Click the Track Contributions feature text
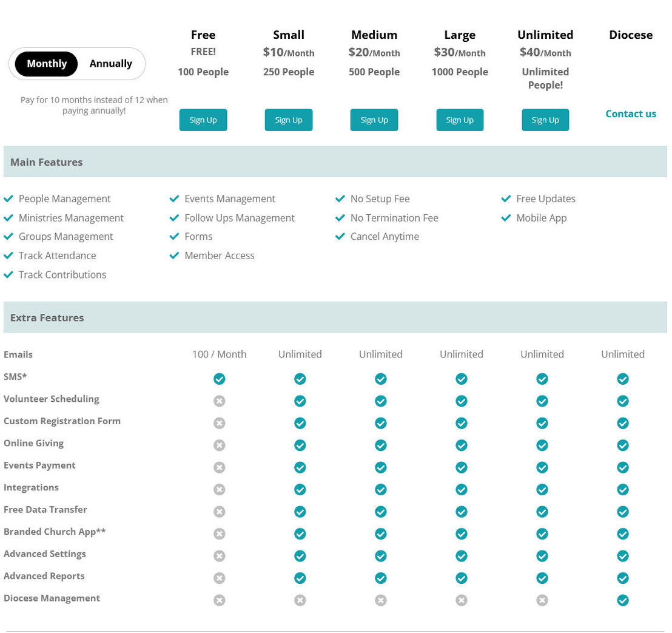This screenshot has width=672, height=633. [62, 274]
